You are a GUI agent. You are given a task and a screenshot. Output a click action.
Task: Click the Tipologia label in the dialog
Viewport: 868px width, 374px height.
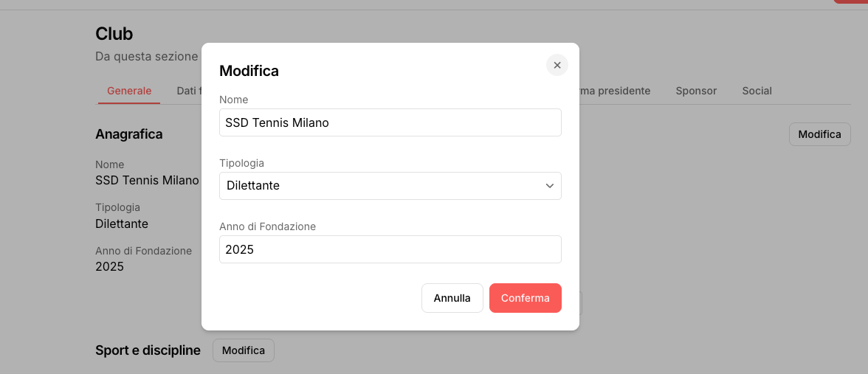tap(241, 163)
